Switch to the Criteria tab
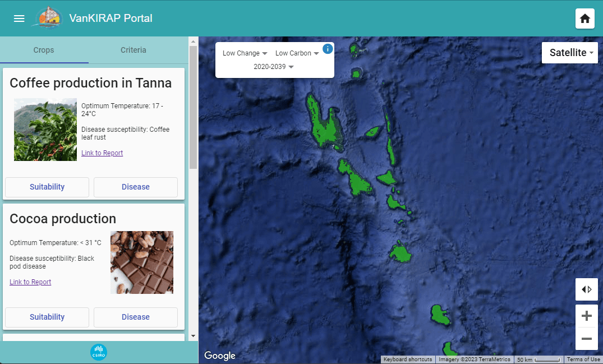The height and width of the screenshot is (364, 603). pos(134,50)
